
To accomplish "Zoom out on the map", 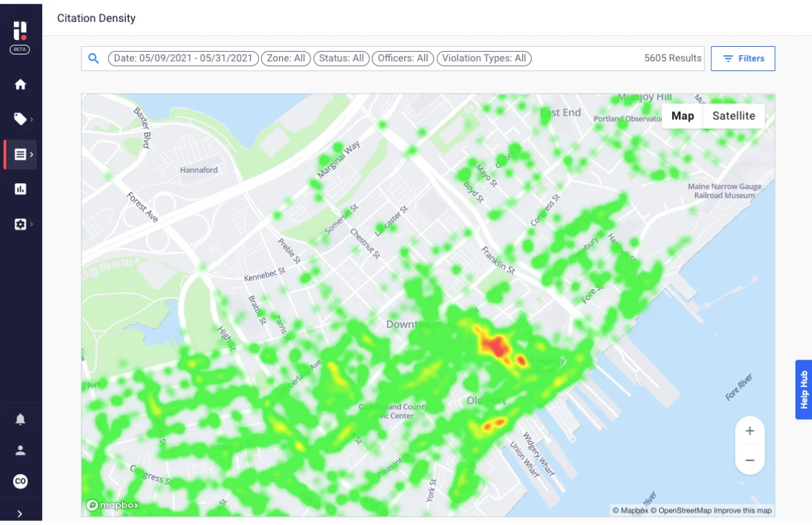I will click(750, 460).
